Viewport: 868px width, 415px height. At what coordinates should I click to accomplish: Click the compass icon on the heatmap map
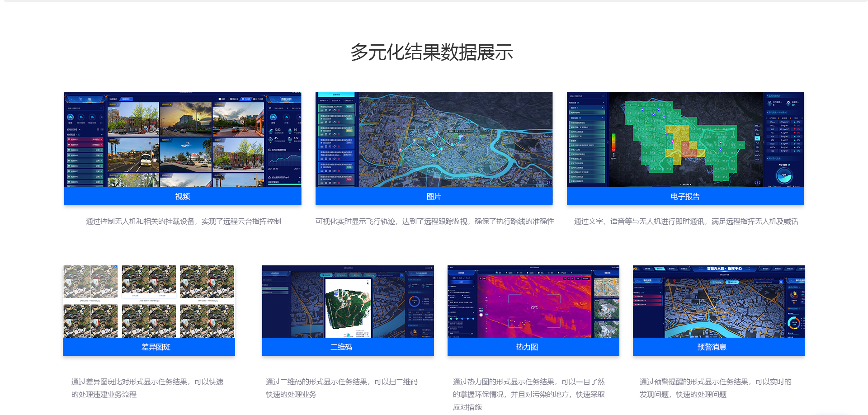(757, 183)
